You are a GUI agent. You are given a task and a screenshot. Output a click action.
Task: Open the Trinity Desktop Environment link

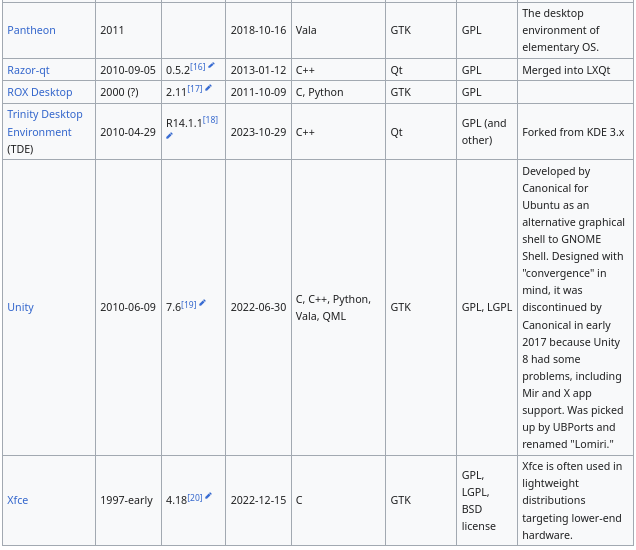point(45,123)
